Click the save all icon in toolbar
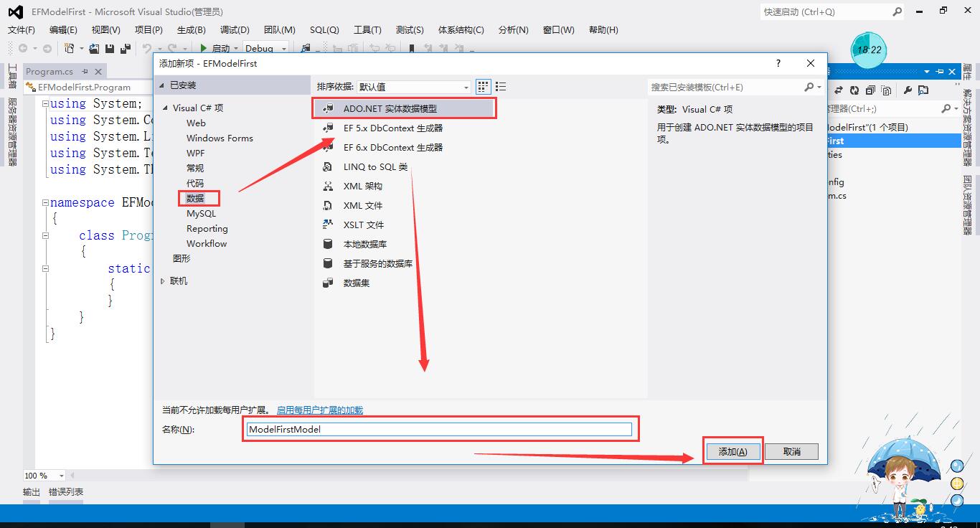This screenshot has height=528, width=980. click(125, 48)
